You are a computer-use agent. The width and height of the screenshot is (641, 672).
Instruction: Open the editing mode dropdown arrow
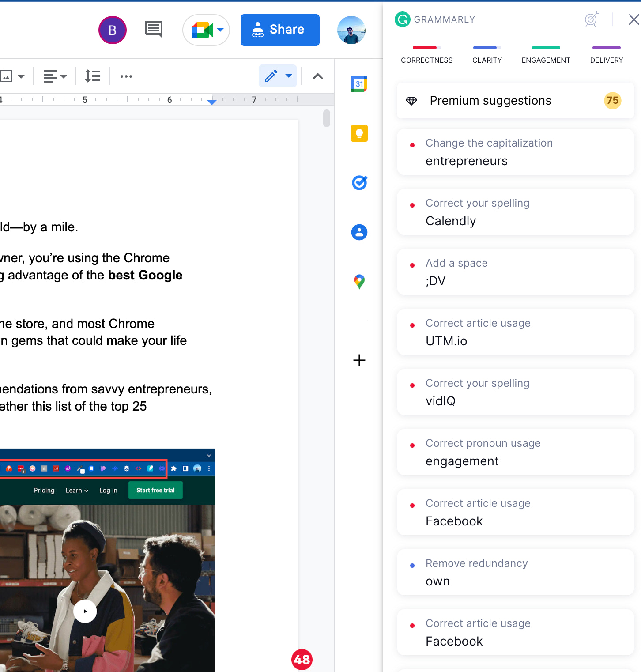(x=289, y=76)
